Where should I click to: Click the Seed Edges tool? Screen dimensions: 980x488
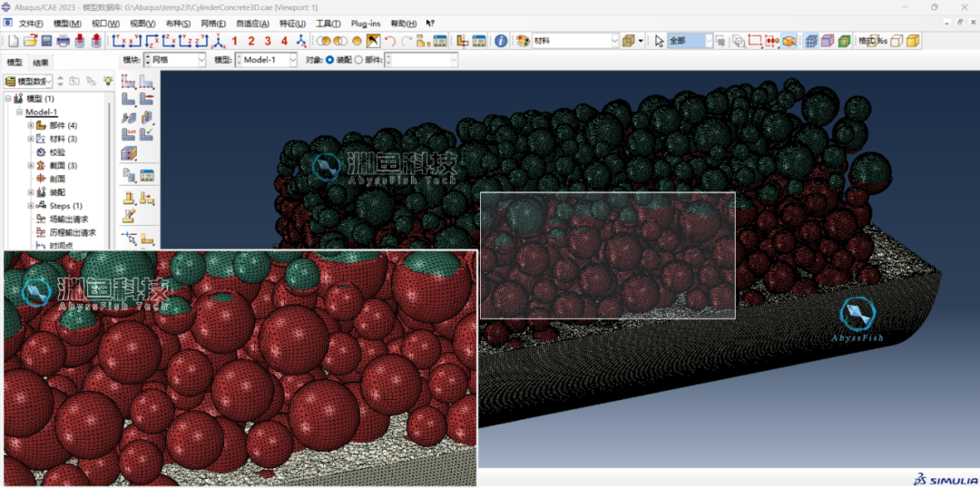tap(148, 82)
